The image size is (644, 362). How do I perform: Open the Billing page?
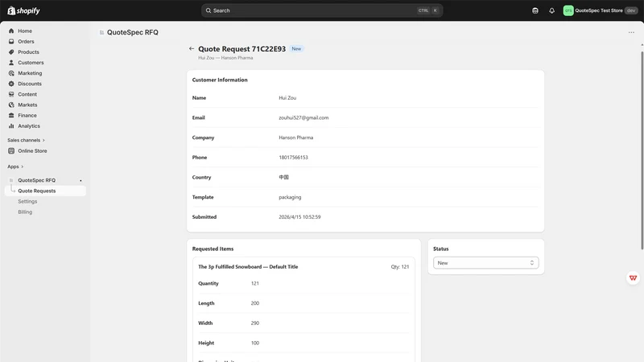pos(25,212)
